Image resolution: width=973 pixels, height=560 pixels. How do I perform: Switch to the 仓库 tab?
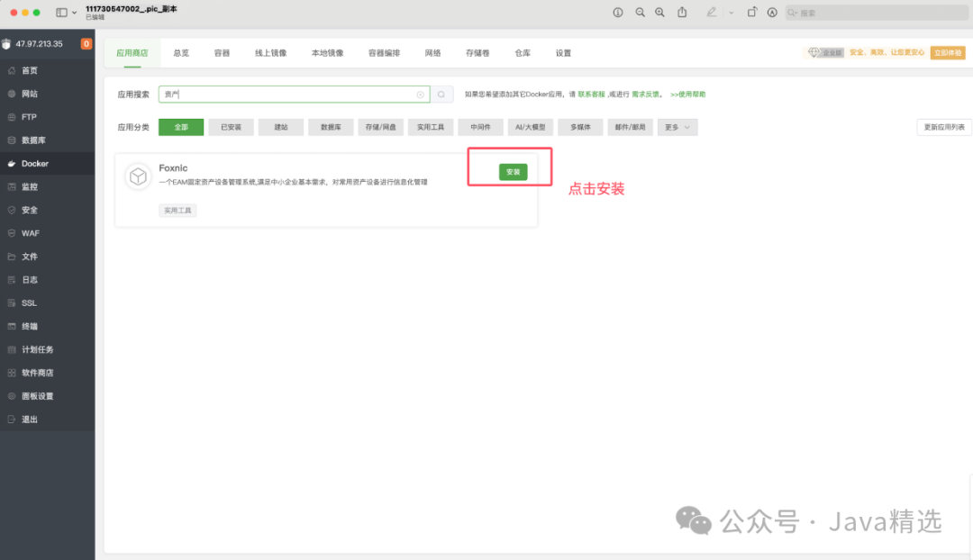523,53
